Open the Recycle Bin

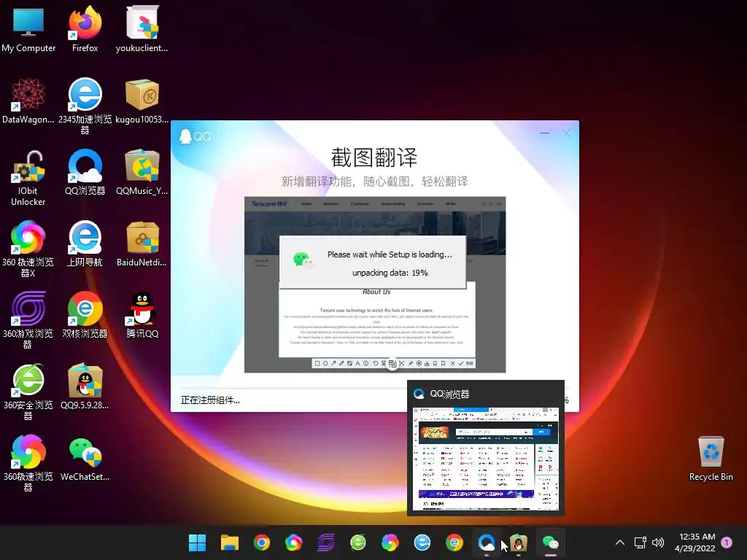click(711, 458)
